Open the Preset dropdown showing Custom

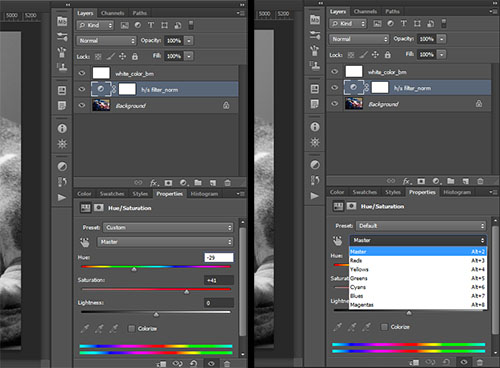[x=168, y=227]
